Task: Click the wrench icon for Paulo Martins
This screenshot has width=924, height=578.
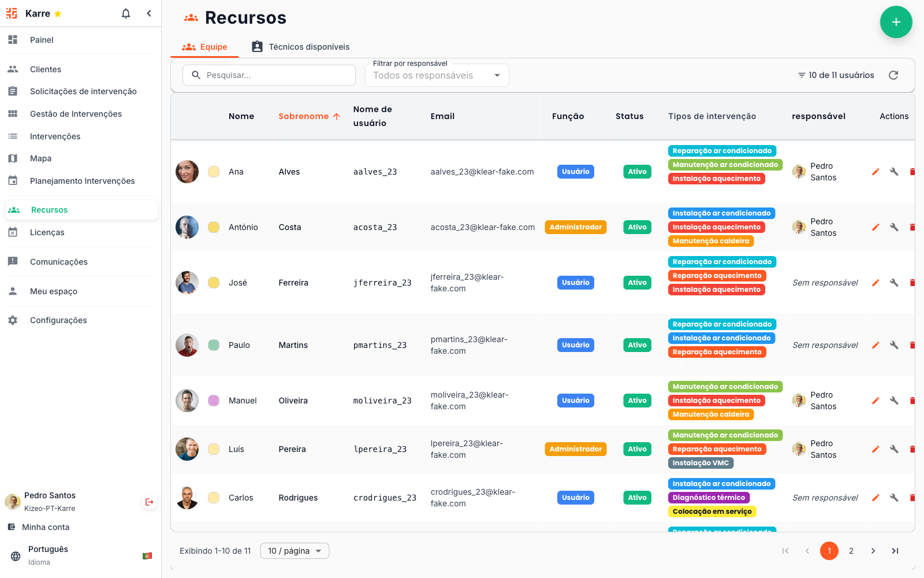Action: 894,345
